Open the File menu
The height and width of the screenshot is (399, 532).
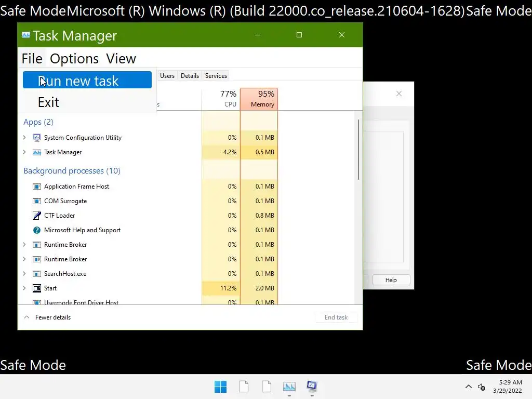click(x=32, y=58)
